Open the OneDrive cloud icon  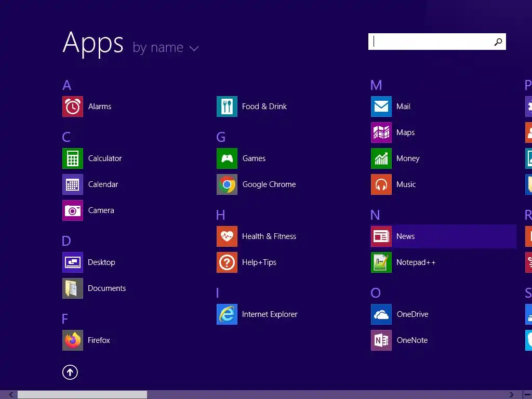click(x=381, y=314)
